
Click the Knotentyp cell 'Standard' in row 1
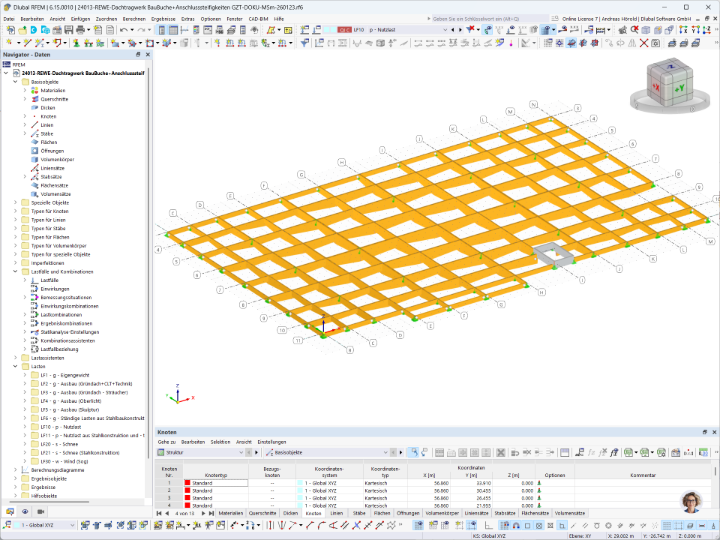(x=215, y=483)
